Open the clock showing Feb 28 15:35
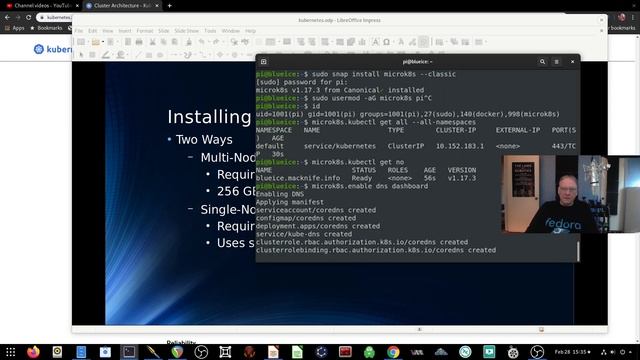Image resolution: width=640 pixels, height=360 pixels. (x=573, y=352)
